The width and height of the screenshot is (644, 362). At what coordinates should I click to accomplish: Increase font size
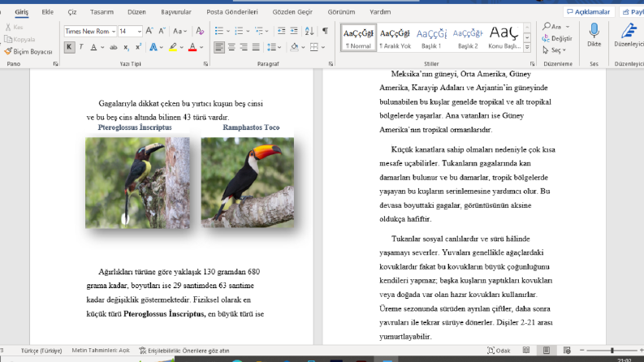[x=149, y=31]
